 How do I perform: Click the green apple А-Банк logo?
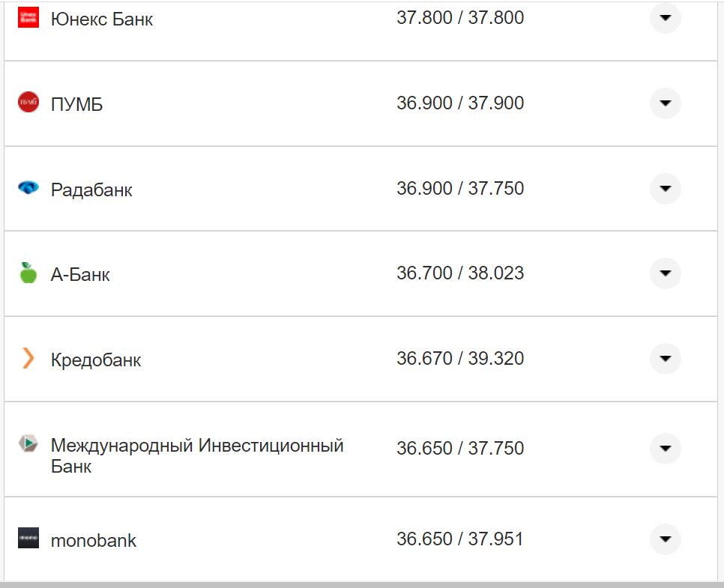[x=28, y=273]
